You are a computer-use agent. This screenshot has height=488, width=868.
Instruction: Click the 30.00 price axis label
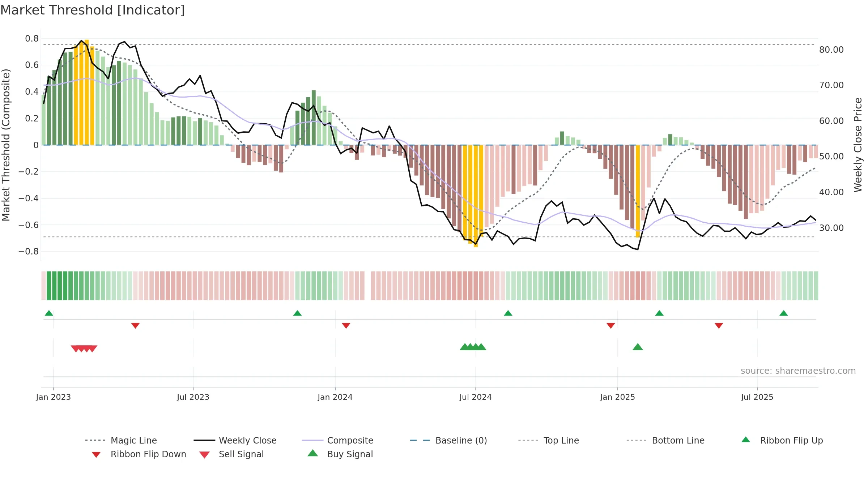click(x=831, y=228)
